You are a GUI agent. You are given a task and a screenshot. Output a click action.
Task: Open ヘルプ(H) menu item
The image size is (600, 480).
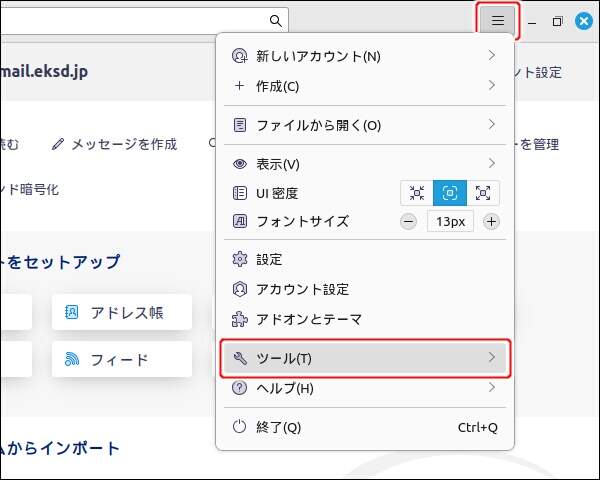click(x=365, y=388)
